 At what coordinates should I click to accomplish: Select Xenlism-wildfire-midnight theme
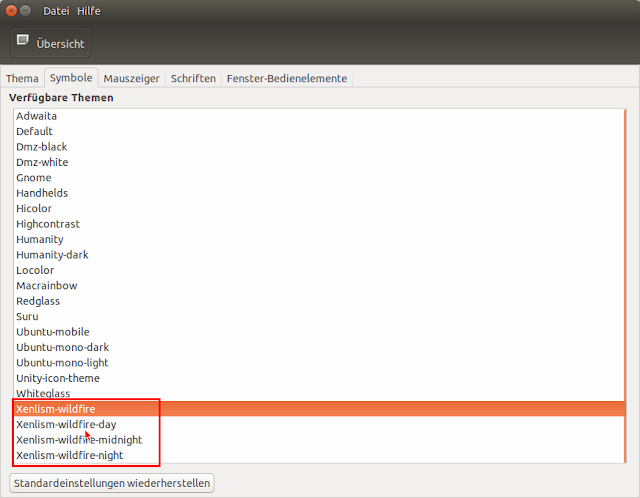tap(319, 440)
